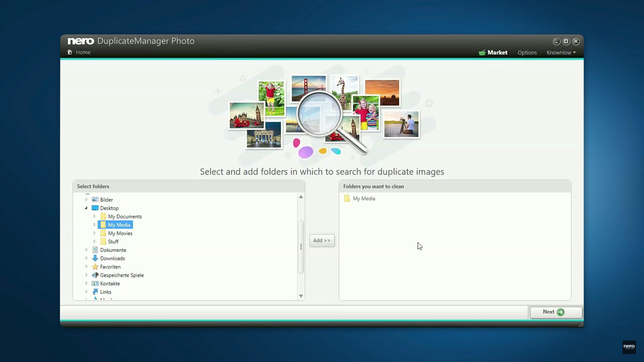Viewport: 644px width, 362px height.
Task: Select the Desktop folder label
Action: click(x=109, y=208)
